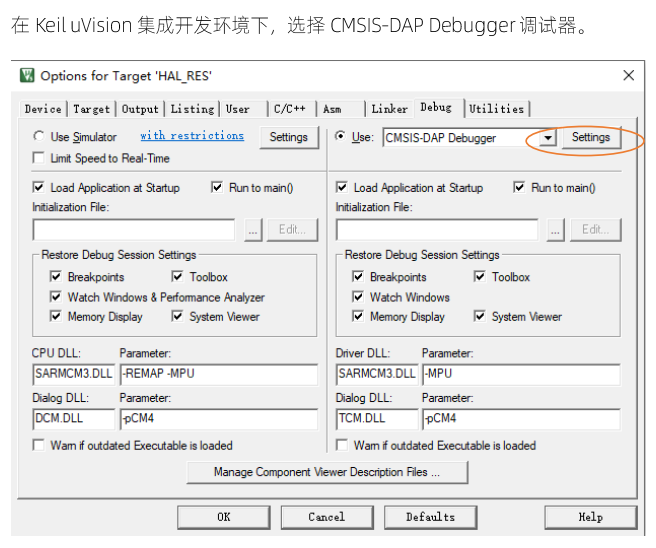Viewport: 656px width, 548px height.
Task: Select the Use Simulator radio button
Action: pos(39,136)
